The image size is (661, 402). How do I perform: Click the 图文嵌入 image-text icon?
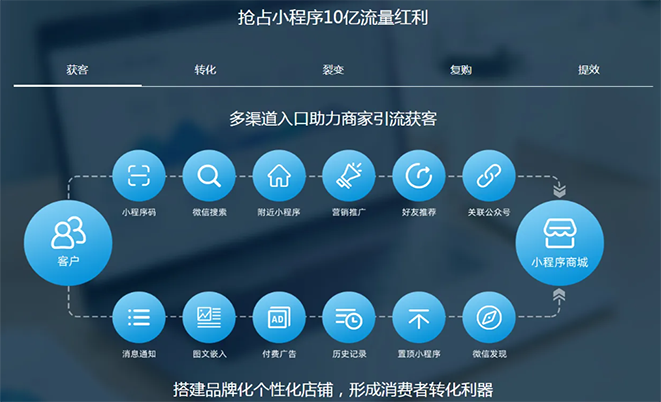(x=209, y=319)
